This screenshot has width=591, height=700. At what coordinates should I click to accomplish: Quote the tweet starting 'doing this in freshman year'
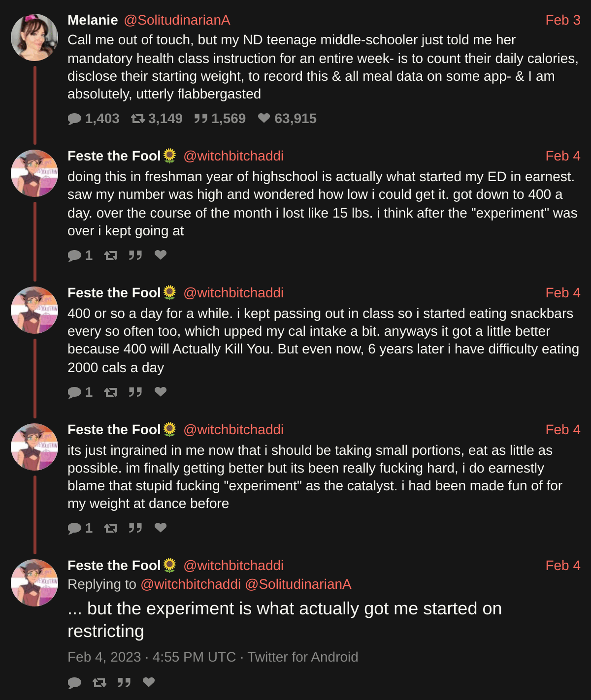[135, 255]
